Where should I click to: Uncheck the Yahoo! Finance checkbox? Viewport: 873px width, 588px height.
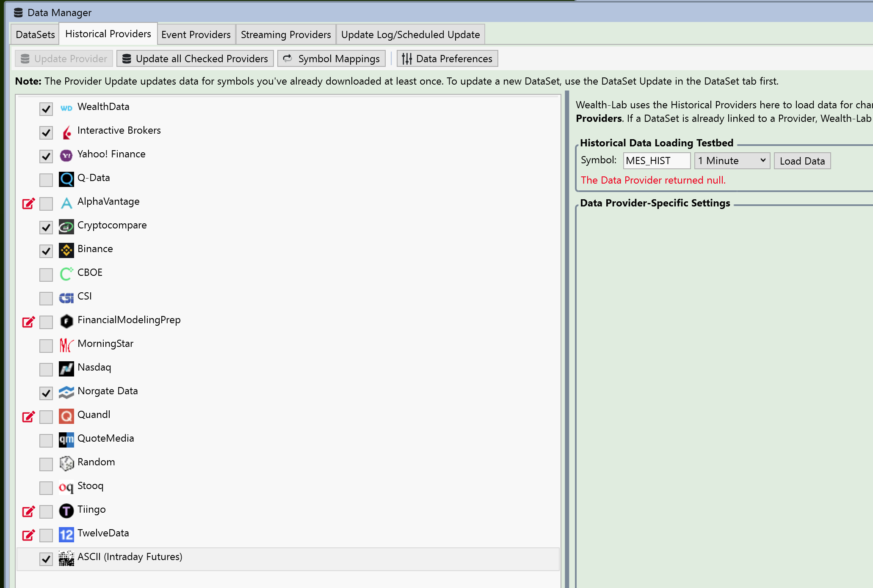click(x=46, y=156)
